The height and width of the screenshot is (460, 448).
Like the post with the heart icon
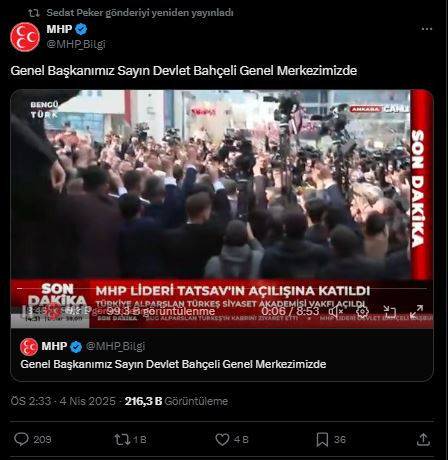click(222, 439)
